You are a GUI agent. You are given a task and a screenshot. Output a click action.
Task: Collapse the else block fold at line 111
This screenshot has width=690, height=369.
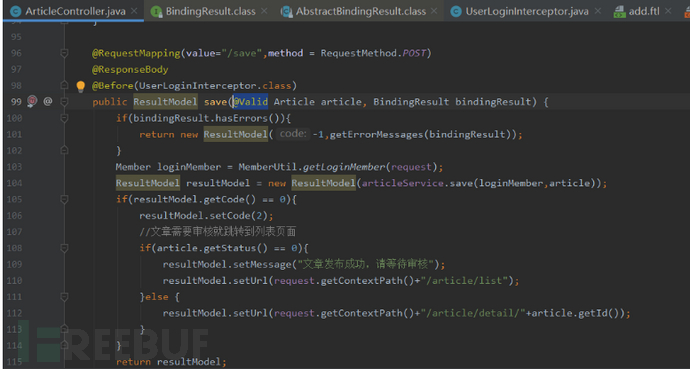64,297
